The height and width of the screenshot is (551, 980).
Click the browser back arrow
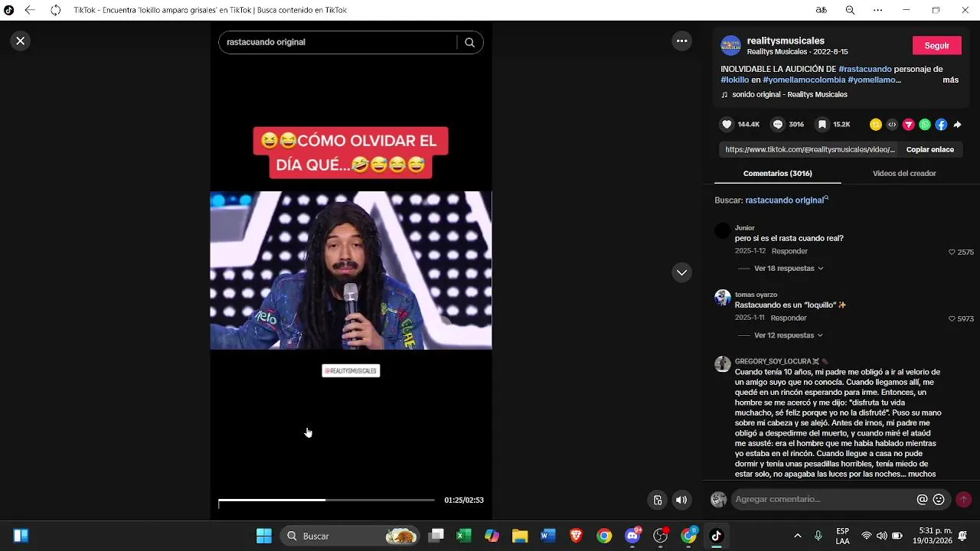(x=30, y=10)
